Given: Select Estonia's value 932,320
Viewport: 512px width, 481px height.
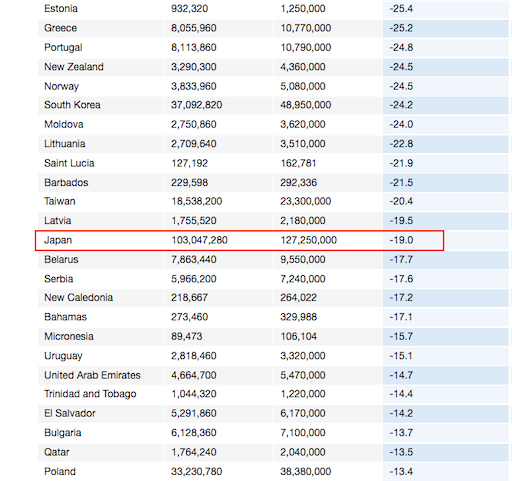Looking at the screenshot, I should (x=189, y=8).
